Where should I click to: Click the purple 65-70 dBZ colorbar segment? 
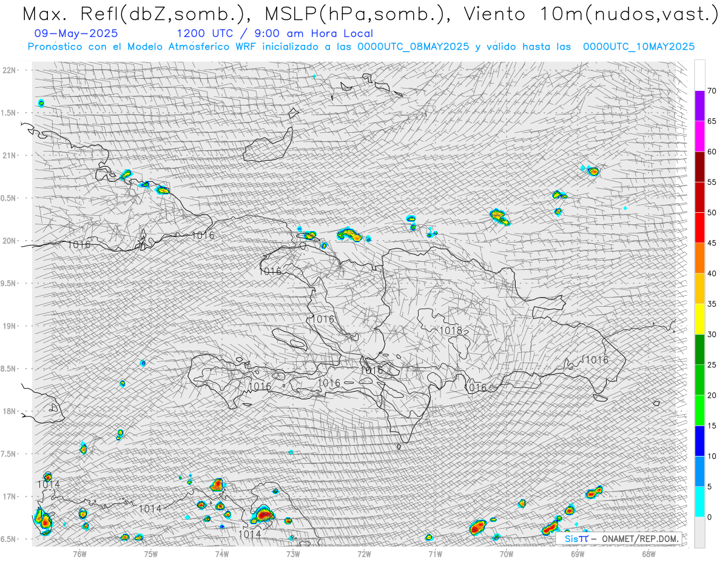699,106
